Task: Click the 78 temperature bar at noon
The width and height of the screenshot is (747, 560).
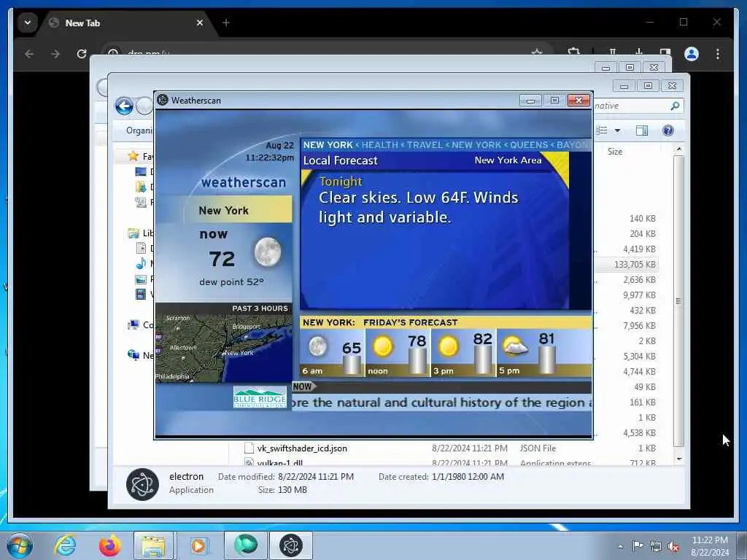Action: pyautogui.click(x=417, y=360)
